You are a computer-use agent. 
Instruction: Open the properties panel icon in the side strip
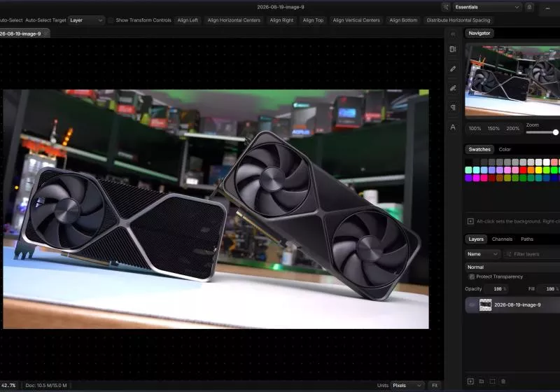click(453, 49)
